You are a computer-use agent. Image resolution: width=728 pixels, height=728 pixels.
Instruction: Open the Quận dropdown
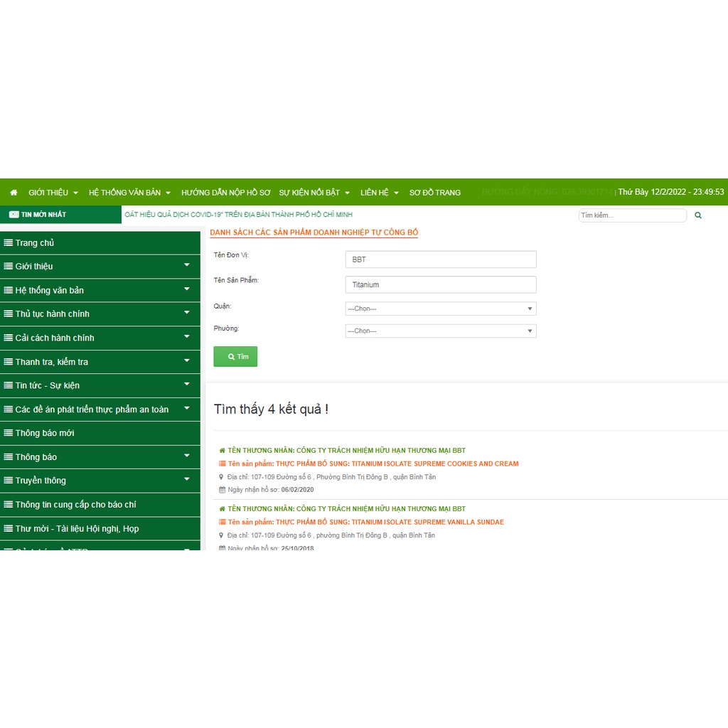coord(441,309)
